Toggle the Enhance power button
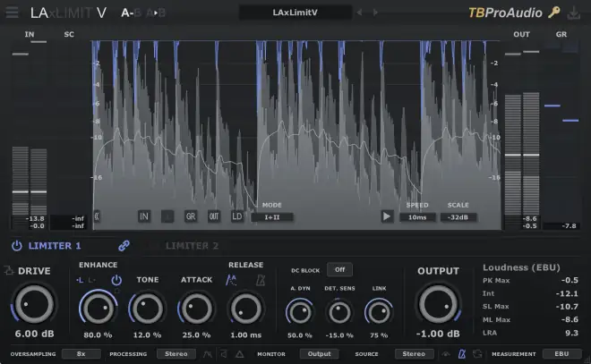Screen dimensions: 591x364 116,280
